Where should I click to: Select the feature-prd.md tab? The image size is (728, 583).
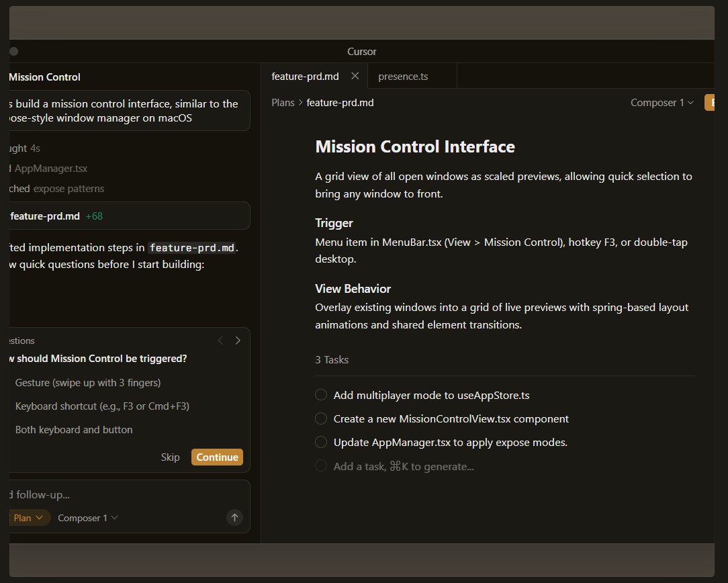click(304, 76)
